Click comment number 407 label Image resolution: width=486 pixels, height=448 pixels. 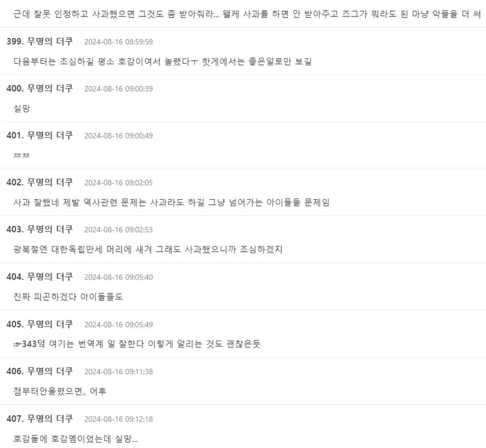(15, 419)
